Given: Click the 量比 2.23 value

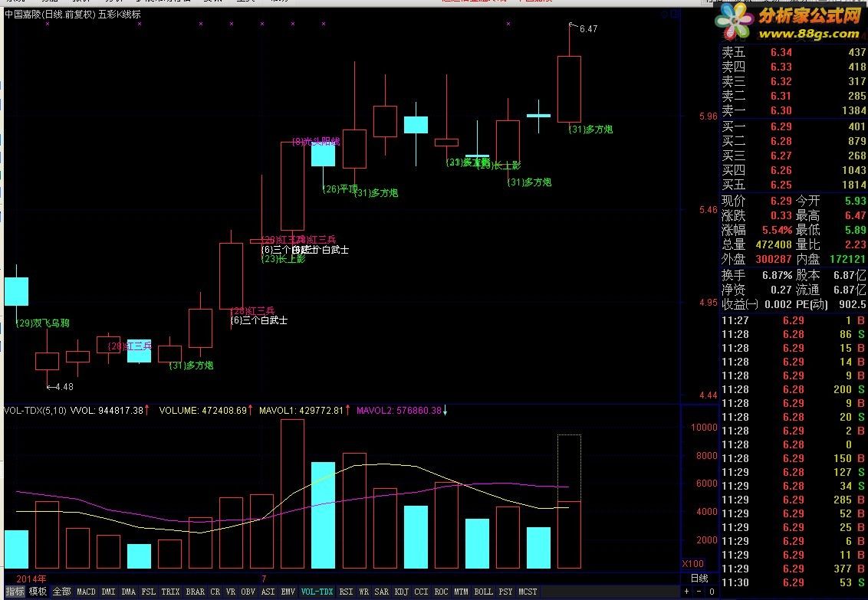Looking at the screenshot, I should [855, 244].
